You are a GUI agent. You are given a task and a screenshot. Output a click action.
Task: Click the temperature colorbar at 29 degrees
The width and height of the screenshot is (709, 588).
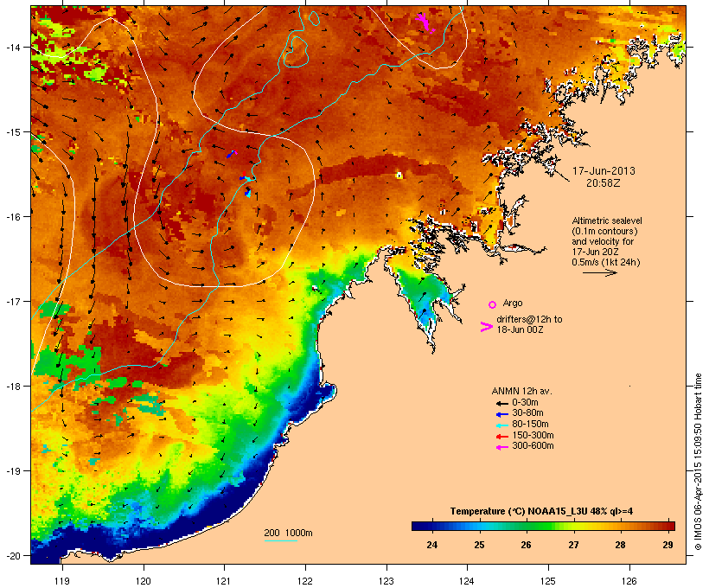pos(668,526)
